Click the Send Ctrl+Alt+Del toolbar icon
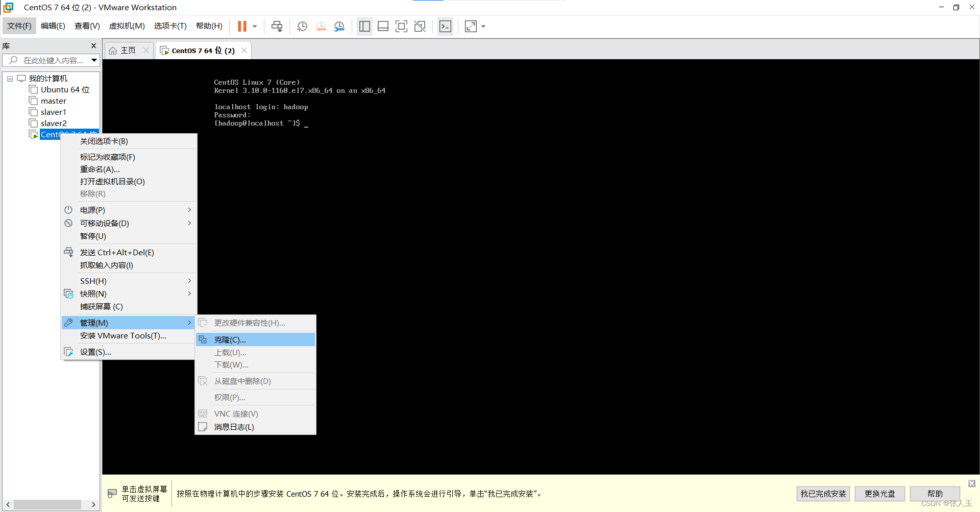Image resolution: width=980 pixels, height=512 pixels. point(277,26)
